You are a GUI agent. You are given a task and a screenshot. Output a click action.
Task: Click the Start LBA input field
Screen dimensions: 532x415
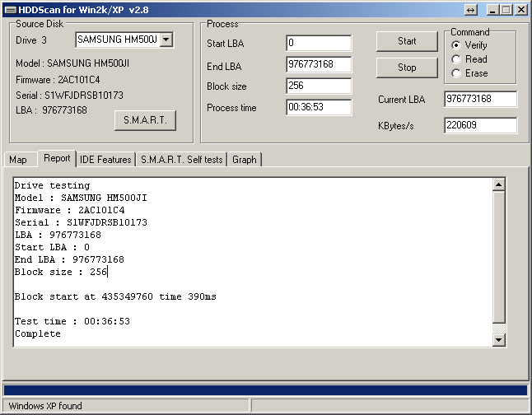[x=319, y=43]
